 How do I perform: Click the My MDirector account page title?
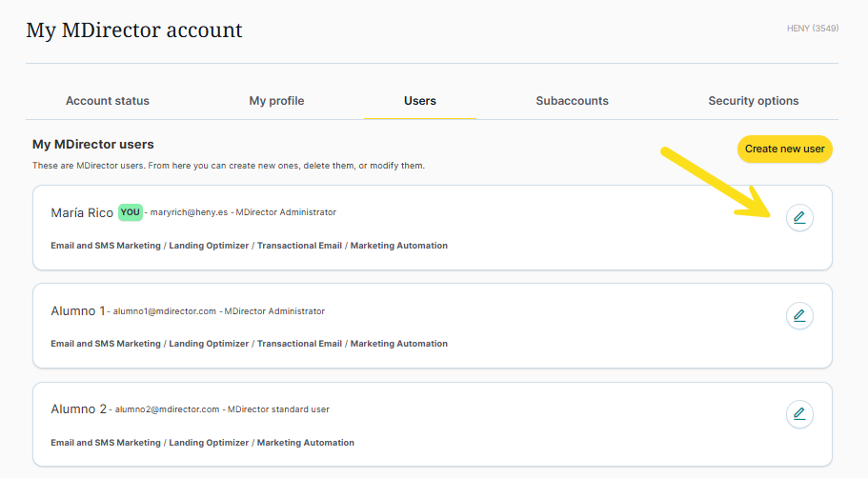click(x=133, y=30)
